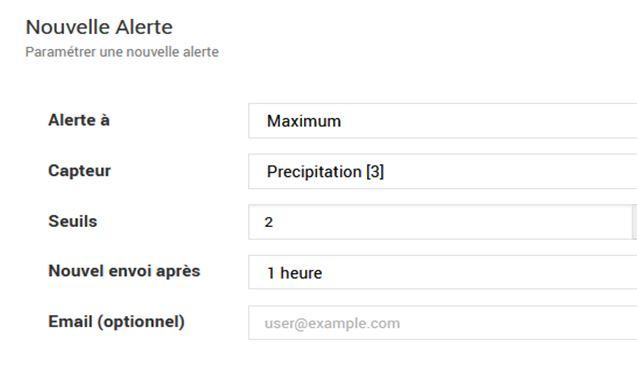This screenshot has width=637, height=368.
Task: Focus the Seuils threshold number field
Action: click(440, 222)
